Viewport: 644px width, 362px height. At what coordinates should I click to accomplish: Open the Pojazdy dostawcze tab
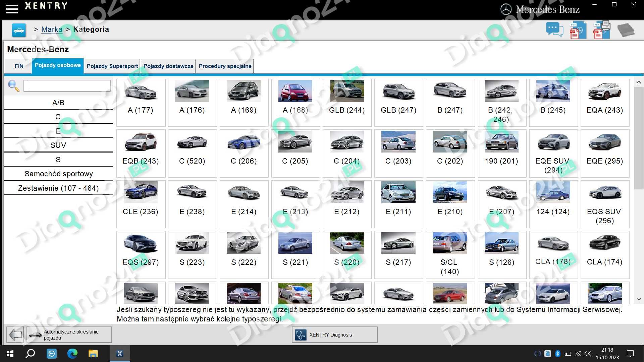(x=168, y=66)
